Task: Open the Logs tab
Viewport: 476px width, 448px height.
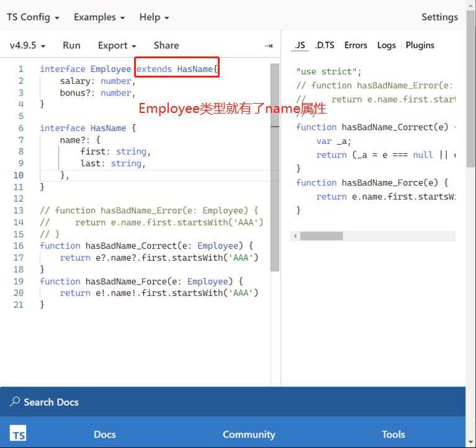Action: click(386, 45)
